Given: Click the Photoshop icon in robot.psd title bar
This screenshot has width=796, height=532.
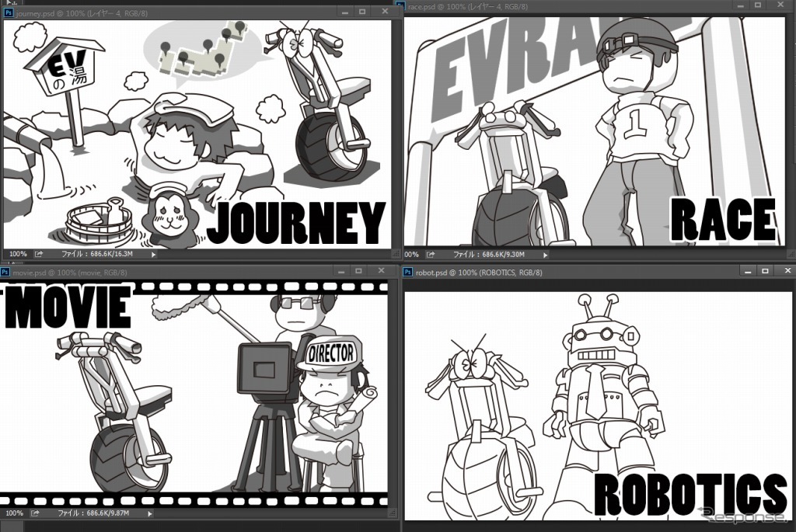Looking at the screenshot, I should 409,273.
